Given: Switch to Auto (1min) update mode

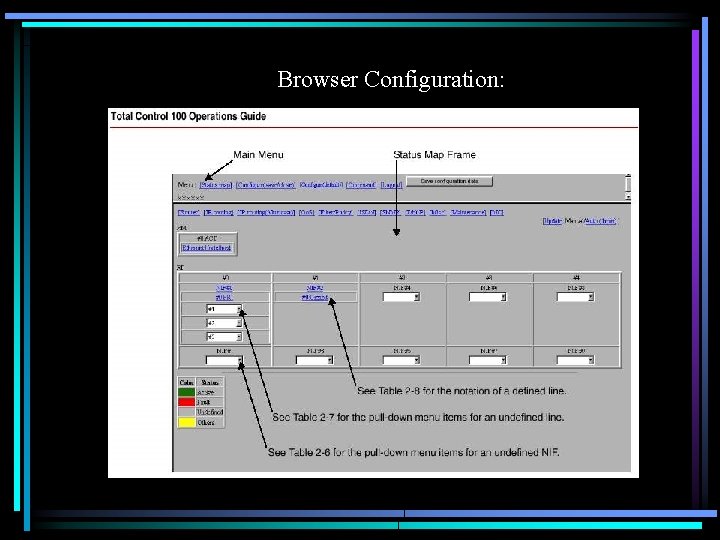Looking at the screenshot, I should click(x=601, y=221).
